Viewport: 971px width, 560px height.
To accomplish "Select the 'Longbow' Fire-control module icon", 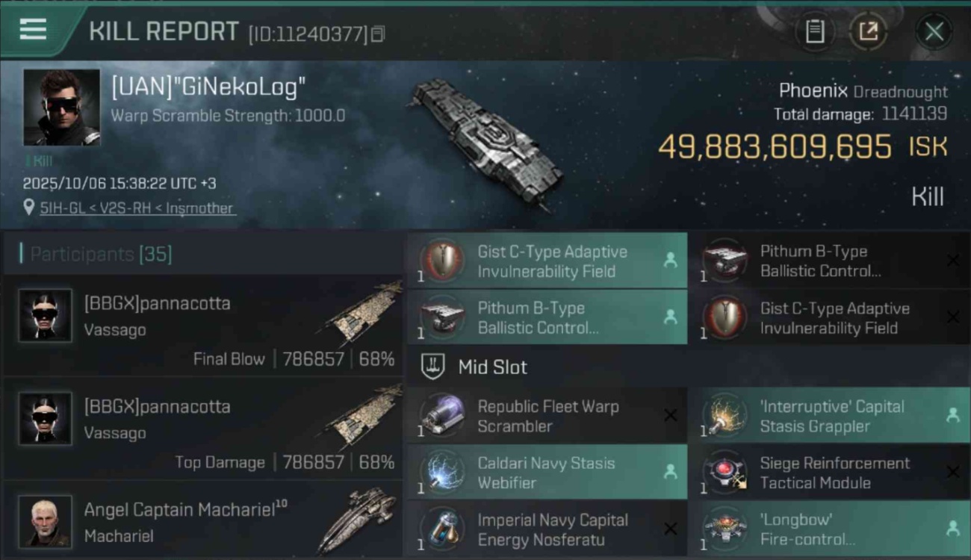I will tap(724, 529).
